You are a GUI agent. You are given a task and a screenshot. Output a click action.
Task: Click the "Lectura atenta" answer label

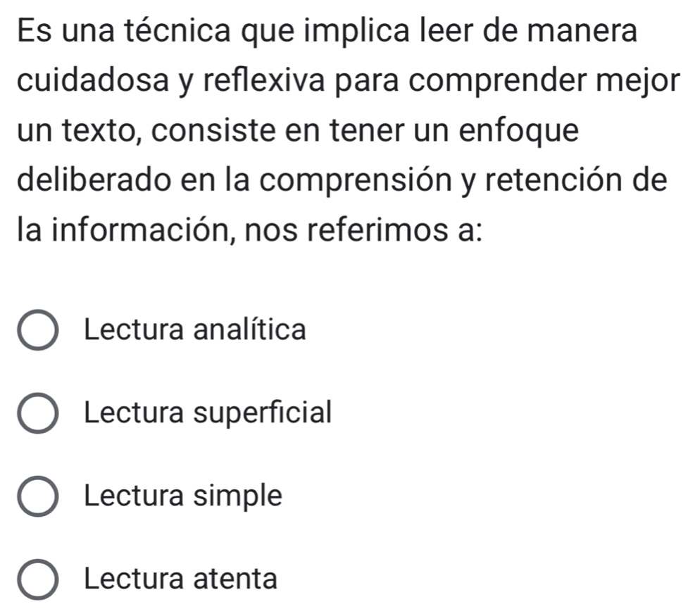pos(180,579)
